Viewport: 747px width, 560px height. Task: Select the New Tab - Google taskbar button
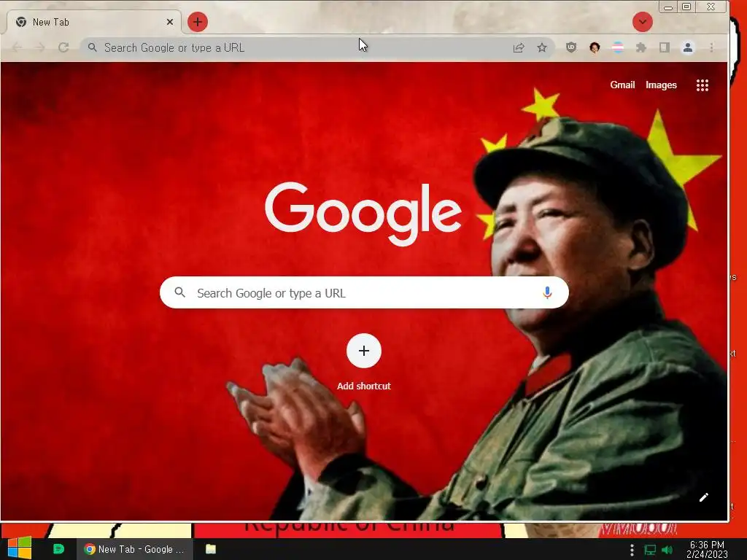click(x=134, y=549)
